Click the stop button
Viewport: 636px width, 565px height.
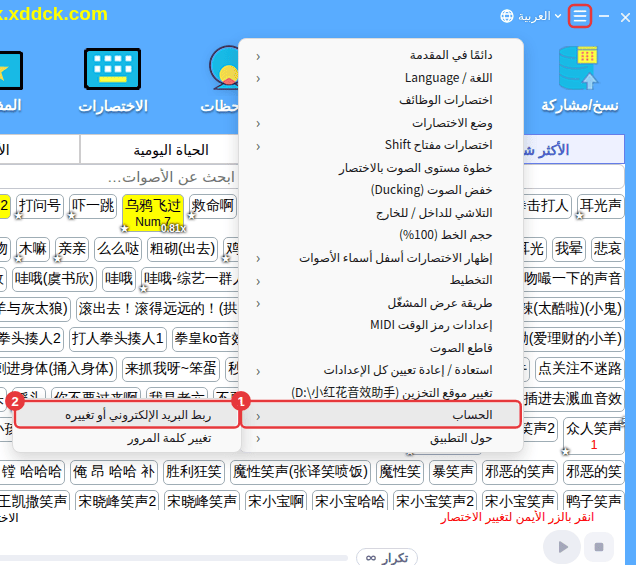[599, 547]
